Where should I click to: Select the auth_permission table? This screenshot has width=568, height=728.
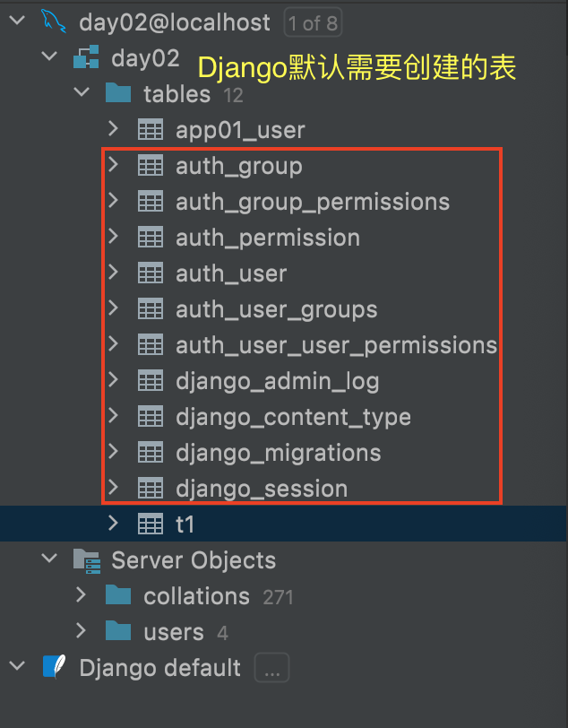267,238
